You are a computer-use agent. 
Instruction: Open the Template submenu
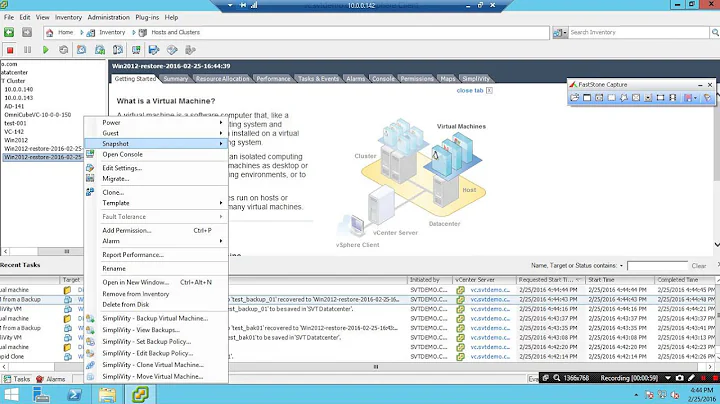(x=156, y=203)
